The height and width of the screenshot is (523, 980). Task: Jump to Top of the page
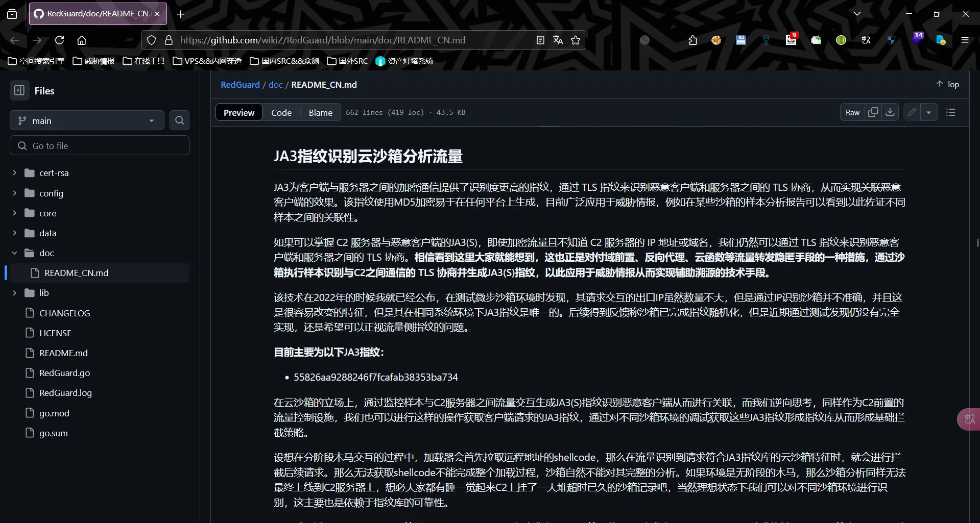click(947, 84)
